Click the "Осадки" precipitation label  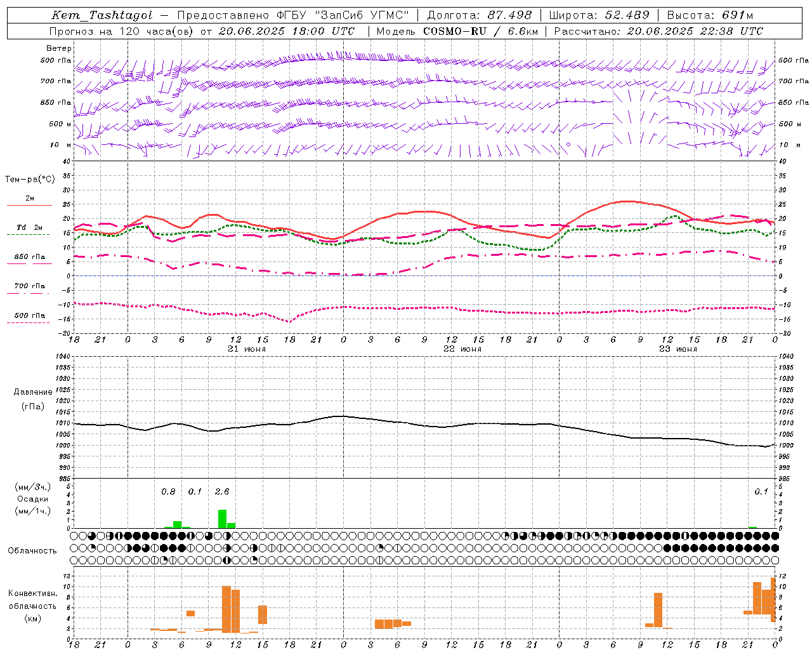tap(33, 499)
